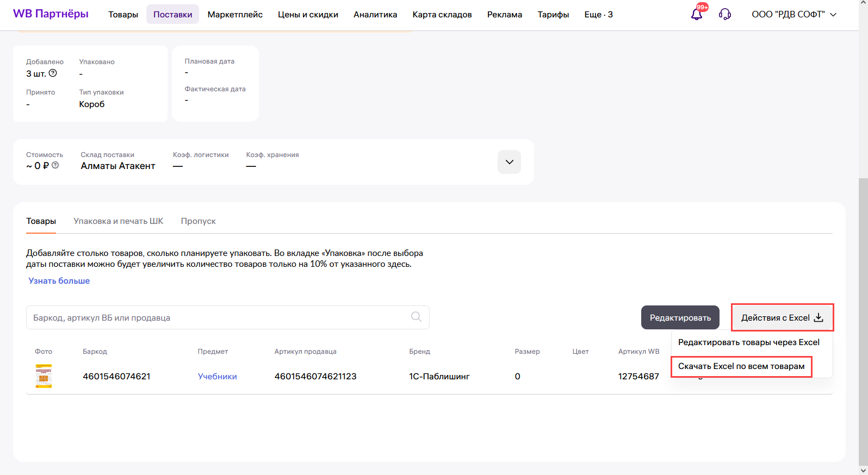The image size is (868, 475).
Task: Open the Еще · 3 menu
Action: pyautogui.click(x=598, y=15)
